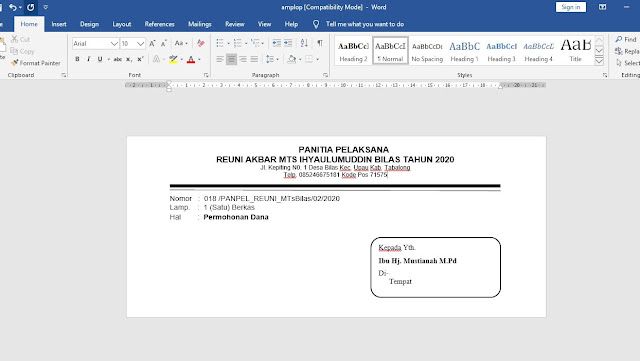
Task: Open the Review tab
Action: pyautogui.click(x=235, y=24)
